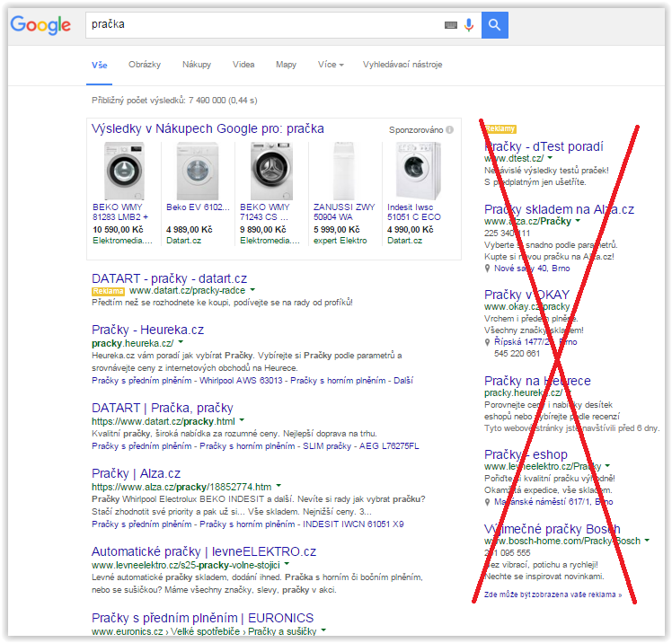The height and width of the screenshot is (643, 672).
Task: Open Pračky v OKAY ad
Action: pos(527,295)
